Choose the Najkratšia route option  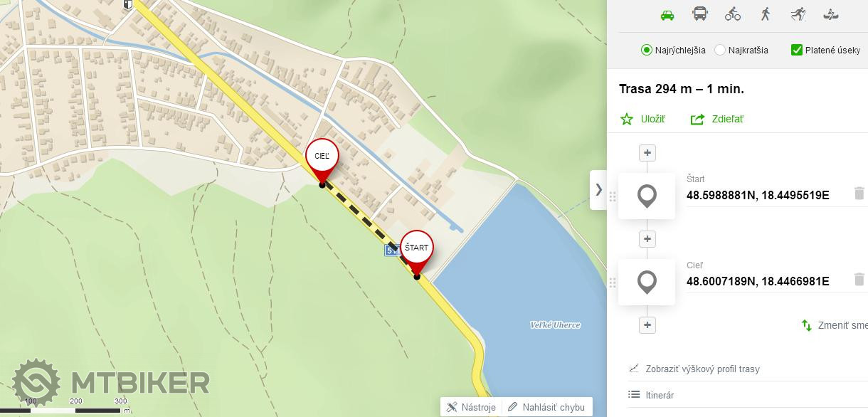[741, 50]
